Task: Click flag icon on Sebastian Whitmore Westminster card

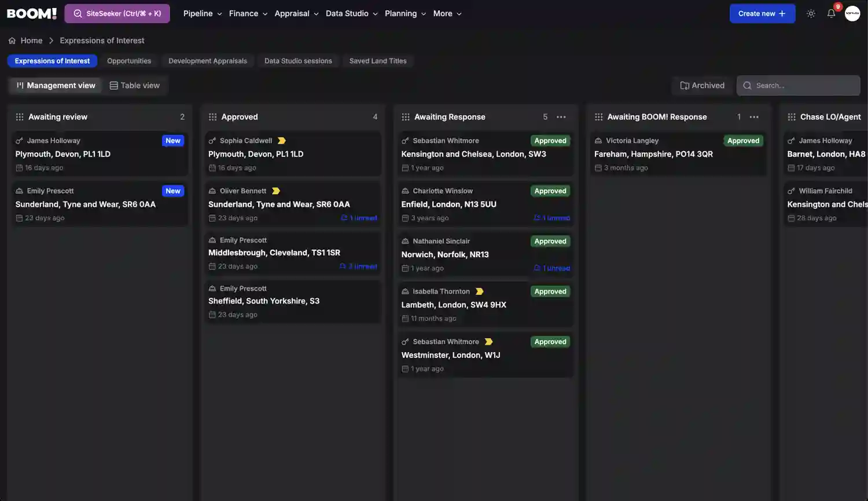Action: pos(488,342)
